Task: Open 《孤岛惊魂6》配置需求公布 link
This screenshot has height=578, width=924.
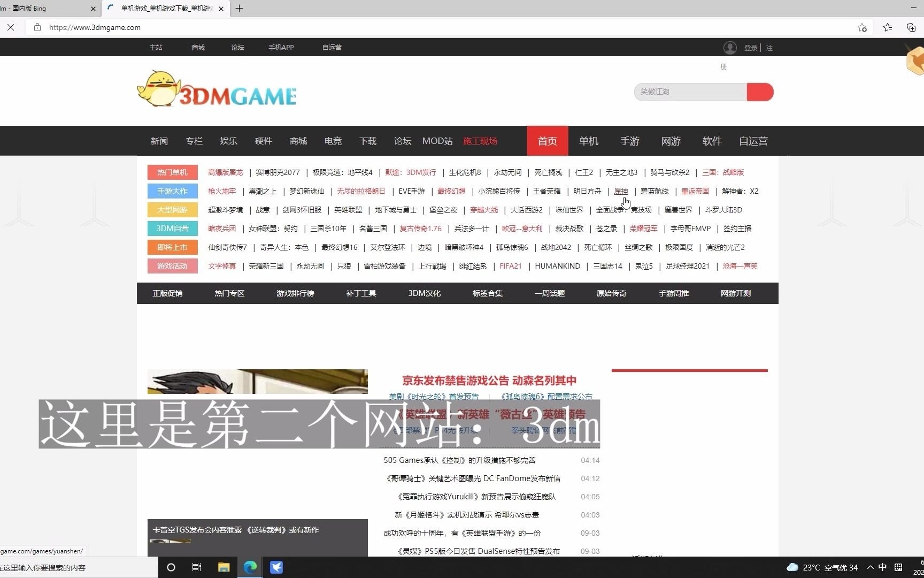Action: tap(546, 397)
